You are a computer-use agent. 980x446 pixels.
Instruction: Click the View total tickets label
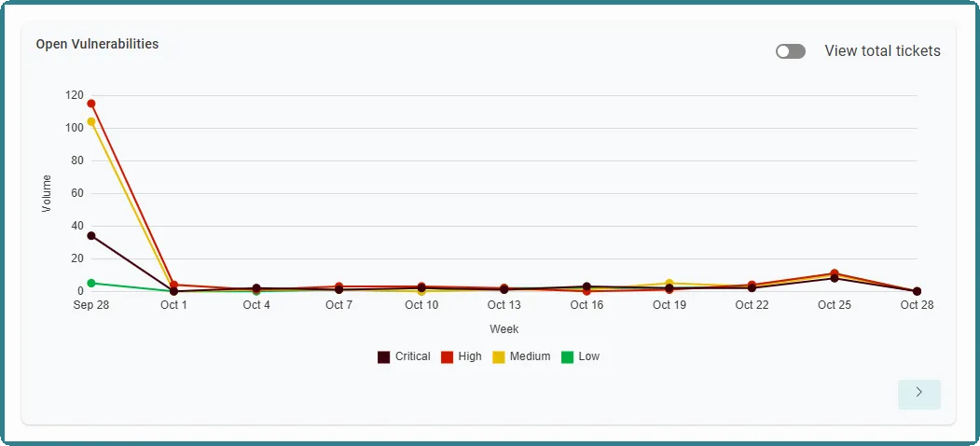pyautogui.click(x=882, y=51)
